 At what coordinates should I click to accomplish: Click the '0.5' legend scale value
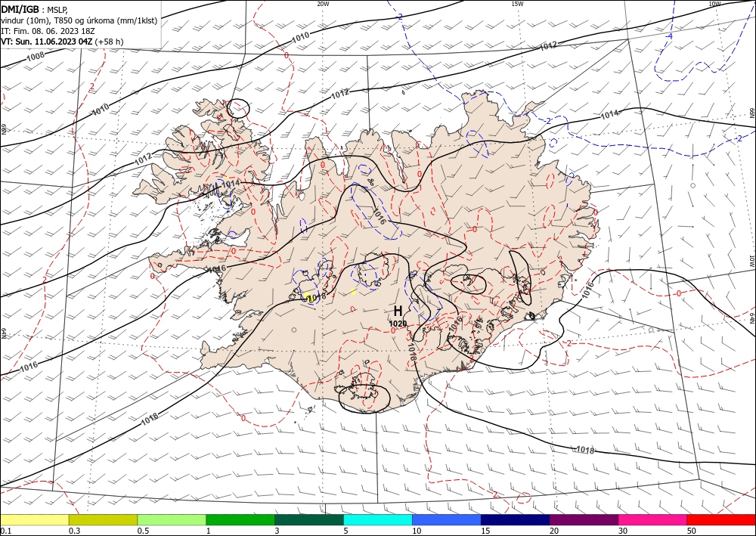tap(142, 531)
